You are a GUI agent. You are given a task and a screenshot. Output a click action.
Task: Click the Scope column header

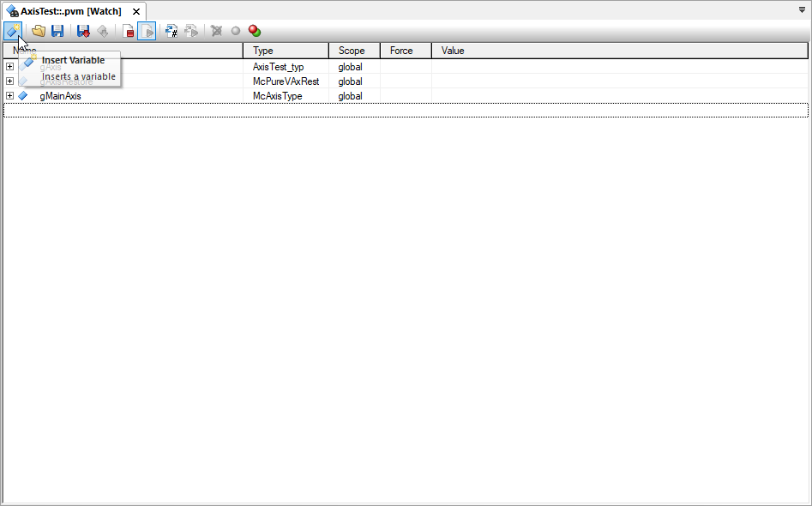point(354,51)
